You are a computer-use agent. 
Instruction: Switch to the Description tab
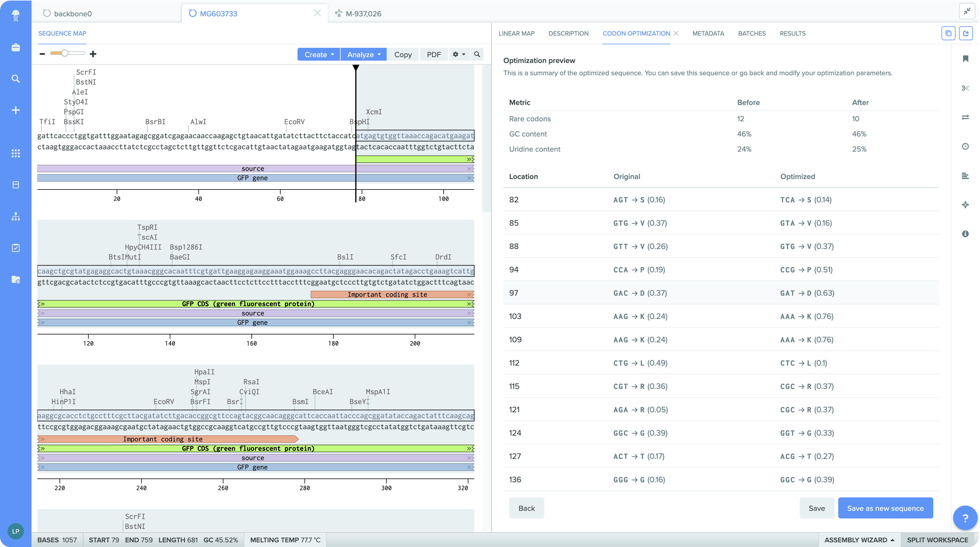(568, 34)
